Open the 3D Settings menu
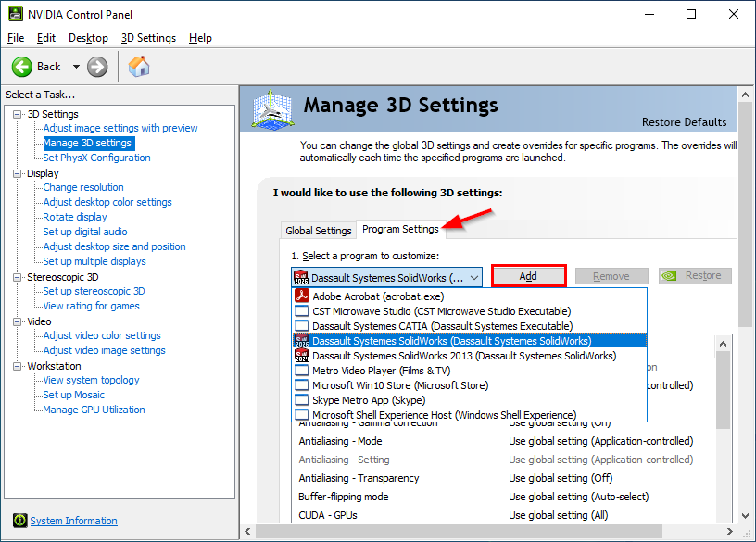 [x=148, y=38]
